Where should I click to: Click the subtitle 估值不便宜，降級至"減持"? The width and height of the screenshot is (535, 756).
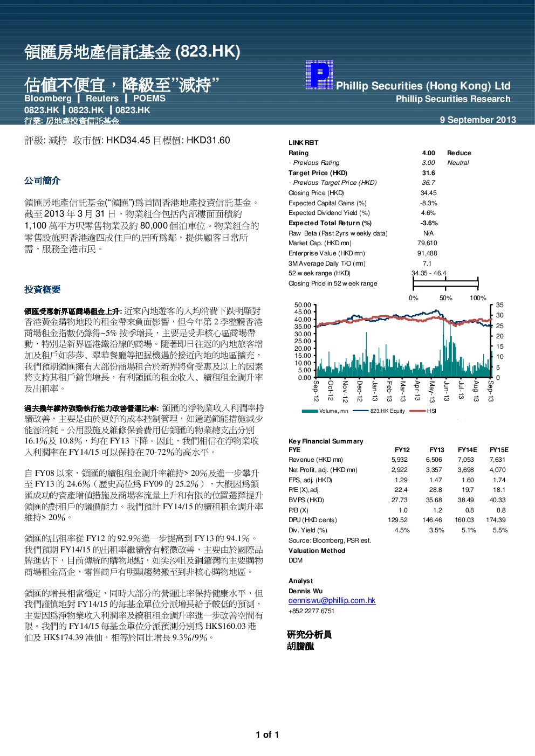click(x=122, y=85)
